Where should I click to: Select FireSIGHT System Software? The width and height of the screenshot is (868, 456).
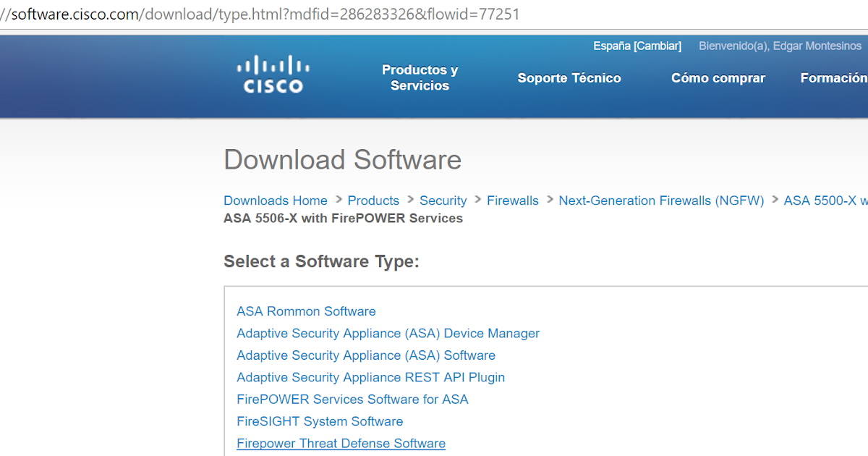click(x=320, y=421)
